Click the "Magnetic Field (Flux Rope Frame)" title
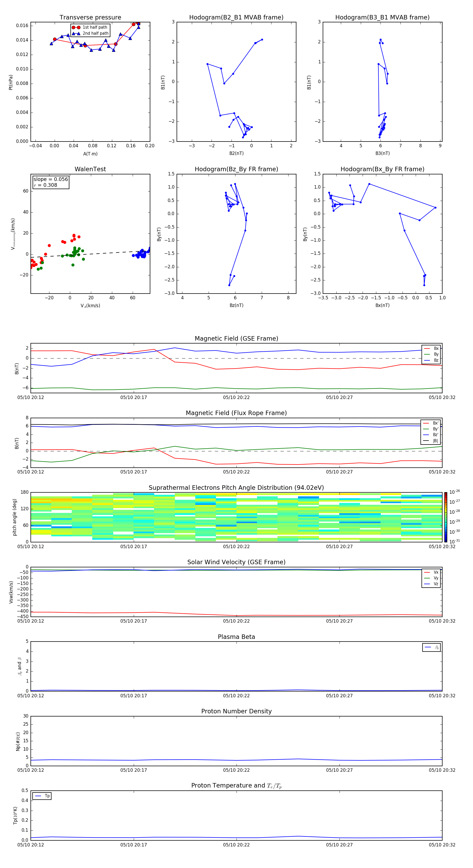 click(236, 413)
